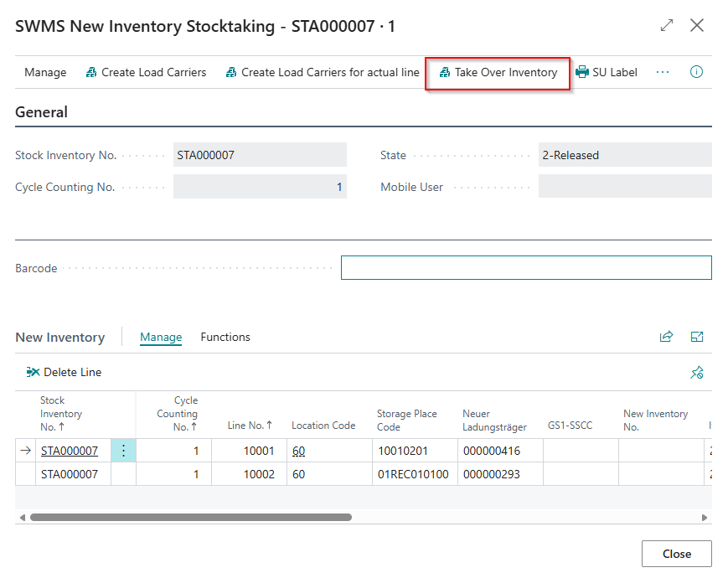Sort by Line No. column header
This screenshot has width=728, height=578.
tap(250, 426)
